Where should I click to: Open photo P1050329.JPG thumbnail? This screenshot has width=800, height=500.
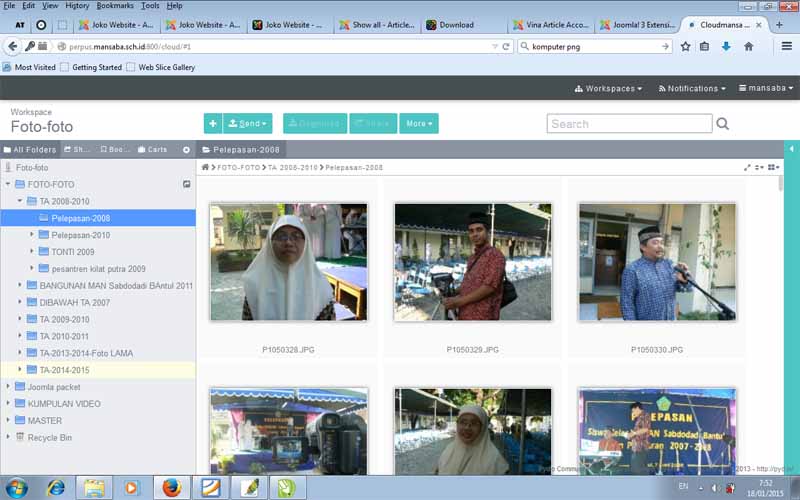click(472, 262)
